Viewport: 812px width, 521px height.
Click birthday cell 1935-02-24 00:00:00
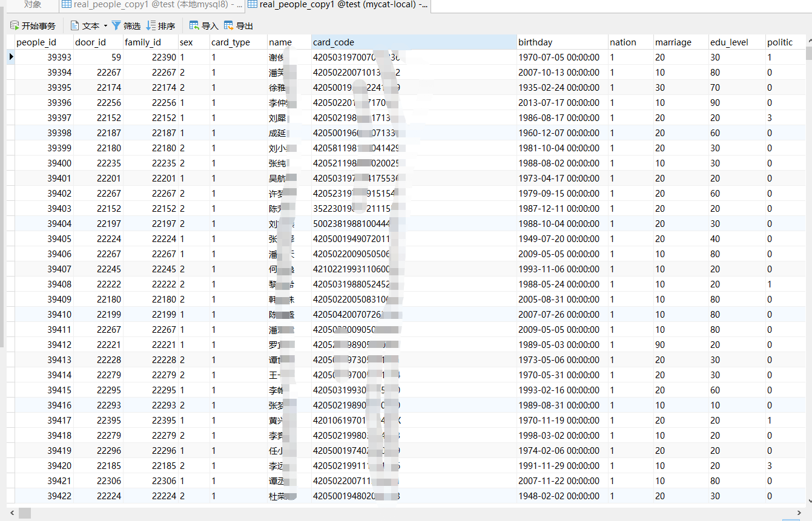(563, 88)
